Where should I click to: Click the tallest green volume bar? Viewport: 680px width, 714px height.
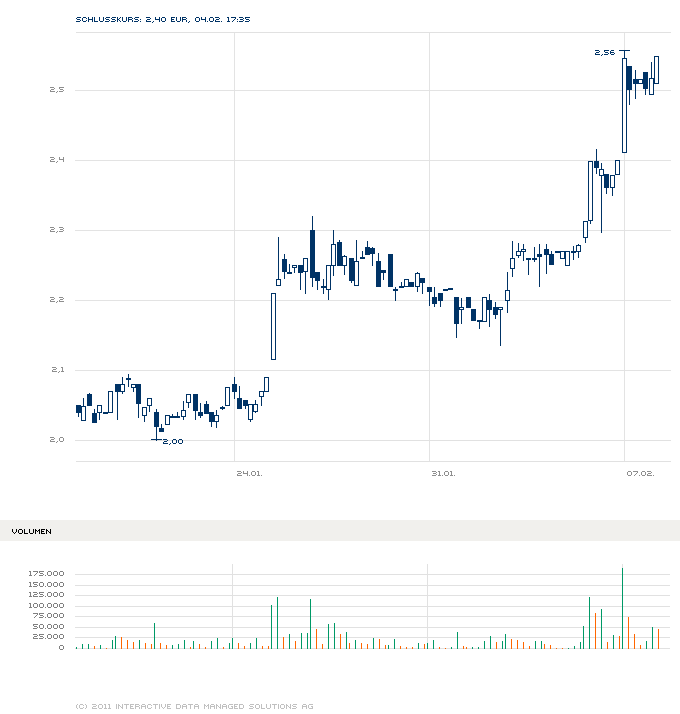click(622, 608)
